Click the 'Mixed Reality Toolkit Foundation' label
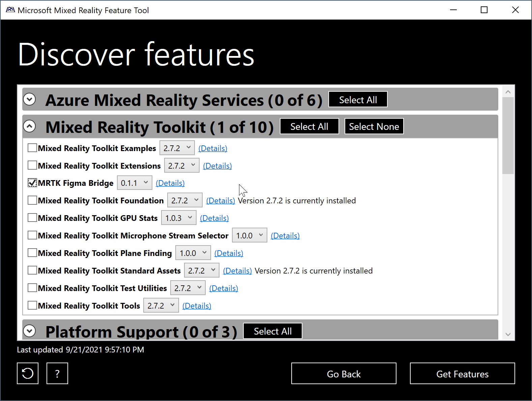This screenshot has width=532, height=401. [x=101, y=201]
